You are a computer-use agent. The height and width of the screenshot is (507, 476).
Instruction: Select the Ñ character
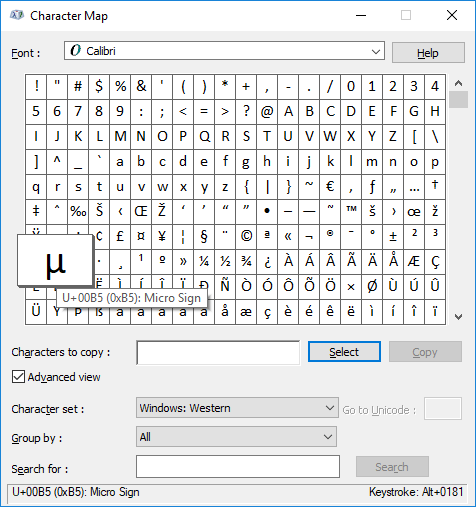coord(225,286)
